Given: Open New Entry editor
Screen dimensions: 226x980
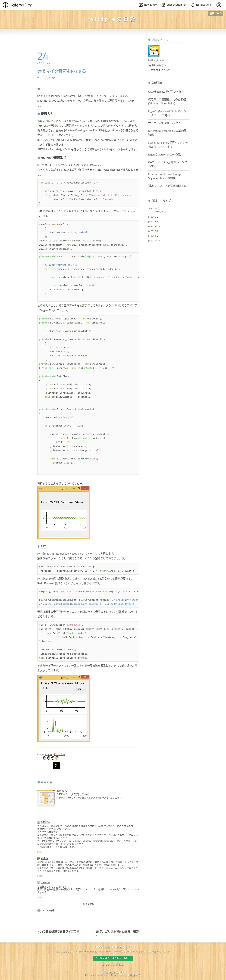Looking at the screenshot, I should pyautogui.click(x=148, y=5).
